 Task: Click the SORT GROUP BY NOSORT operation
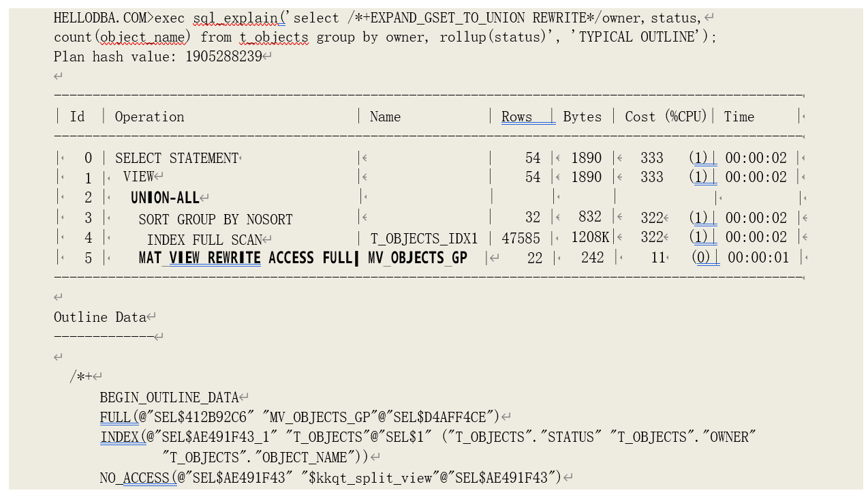coord(215,220)
